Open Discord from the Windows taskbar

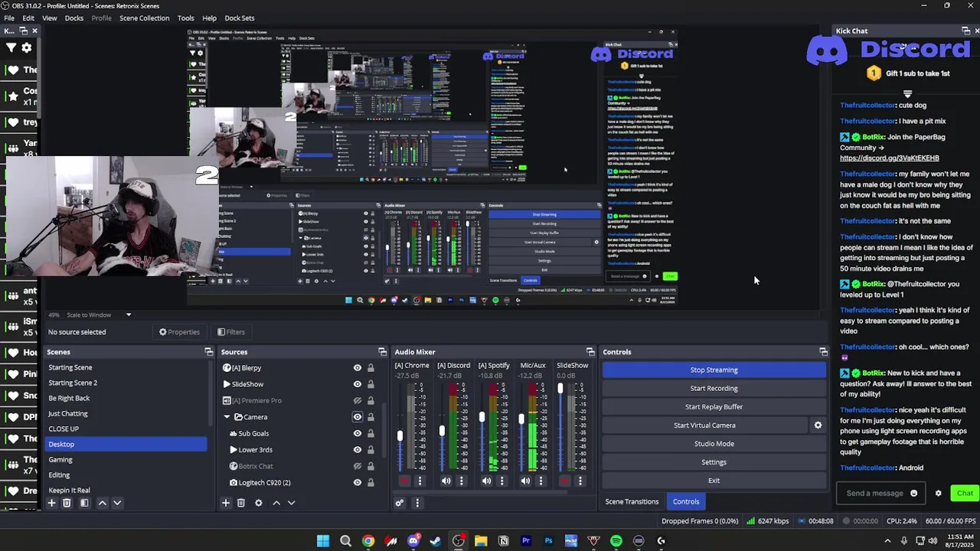[413, 541]
